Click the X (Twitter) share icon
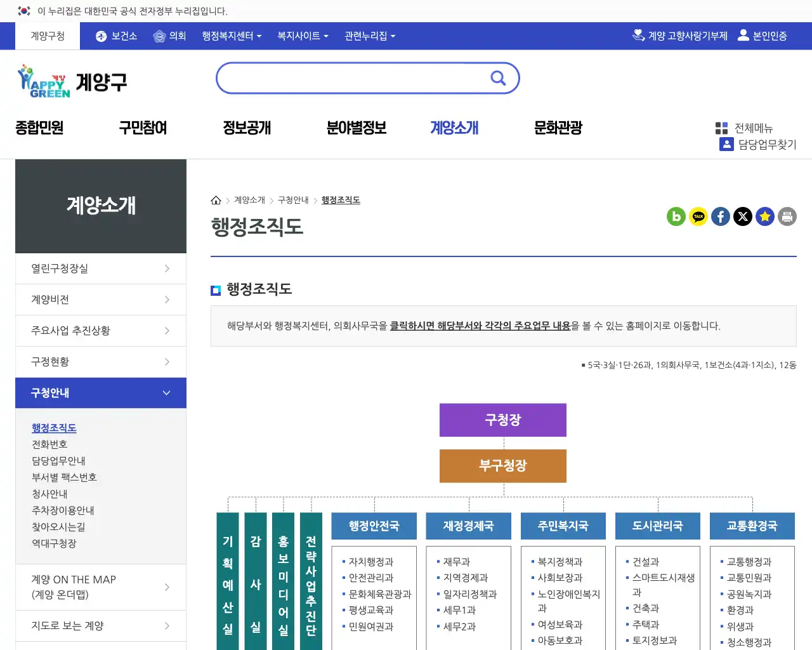The image size is (812, 650). (743, 216)
